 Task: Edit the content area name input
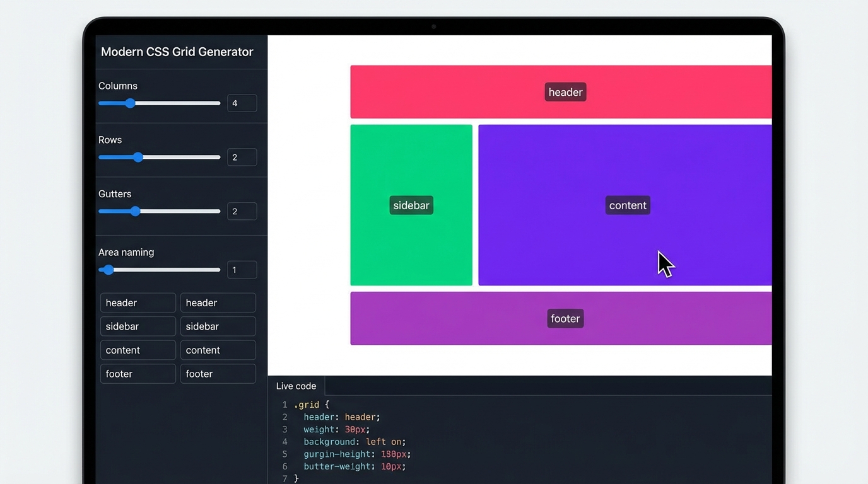pos(138,350)
